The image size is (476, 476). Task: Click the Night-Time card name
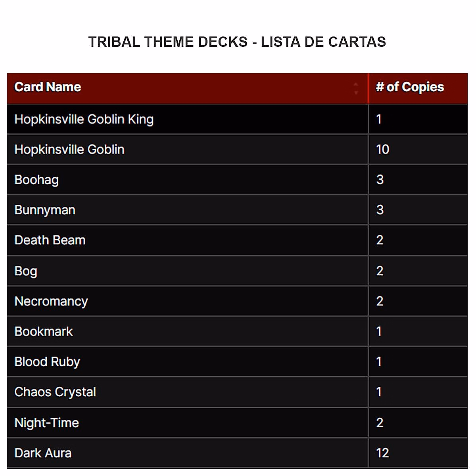pyautogui.click(x=47, y=423)
